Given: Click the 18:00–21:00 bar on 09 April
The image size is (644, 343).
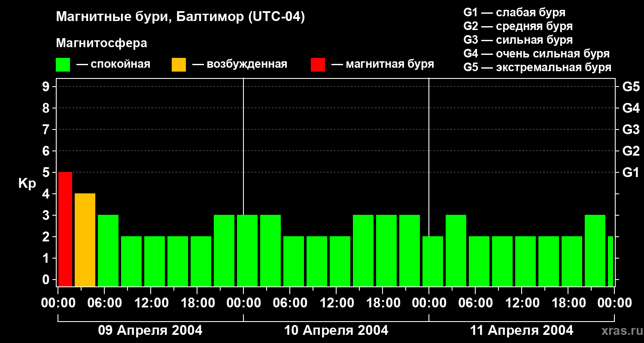Looking at the screenshot, I should click(x=201, y=261).
